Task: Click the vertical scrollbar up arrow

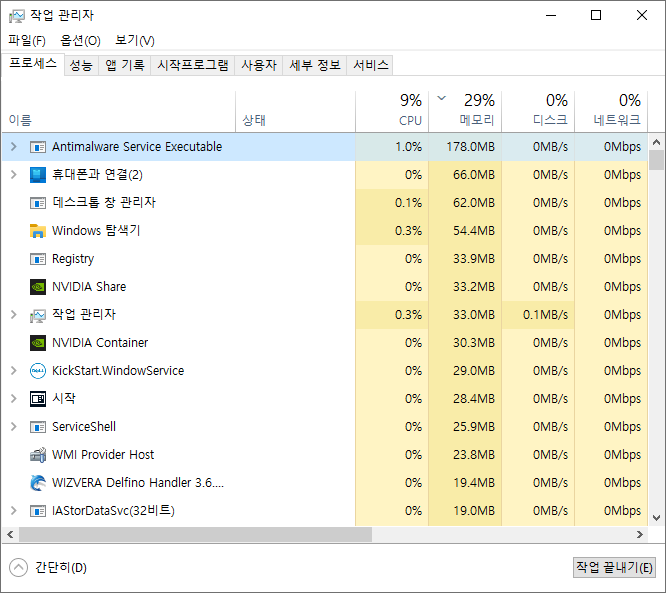Action: 657,142
